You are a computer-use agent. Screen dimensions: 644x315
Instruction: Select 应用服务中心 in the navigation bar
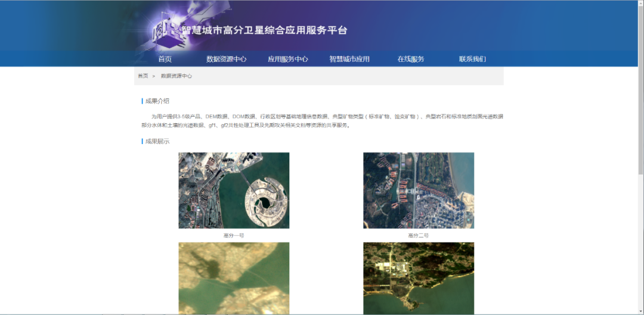tap(287, 59)
